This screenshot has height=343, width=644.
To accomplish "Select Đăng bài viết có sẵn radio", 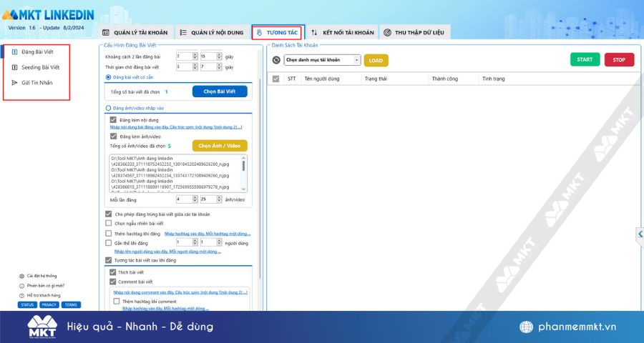I will pos(109,77).
